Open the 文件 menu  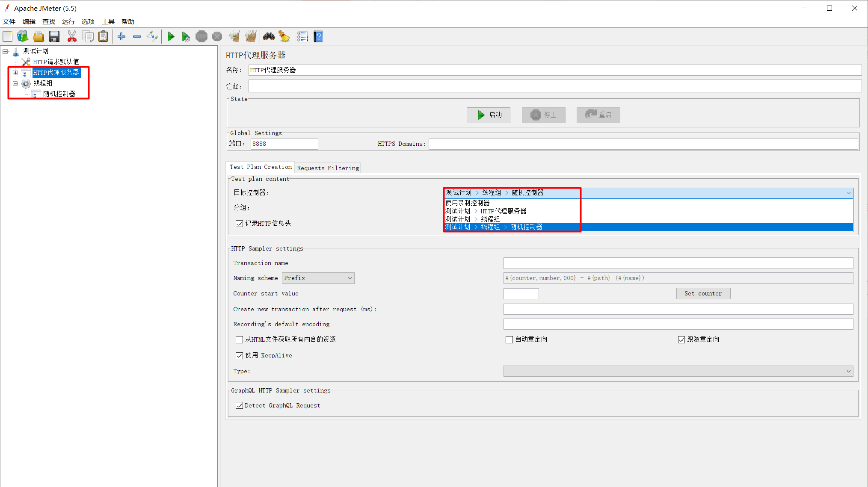(9, 21)
